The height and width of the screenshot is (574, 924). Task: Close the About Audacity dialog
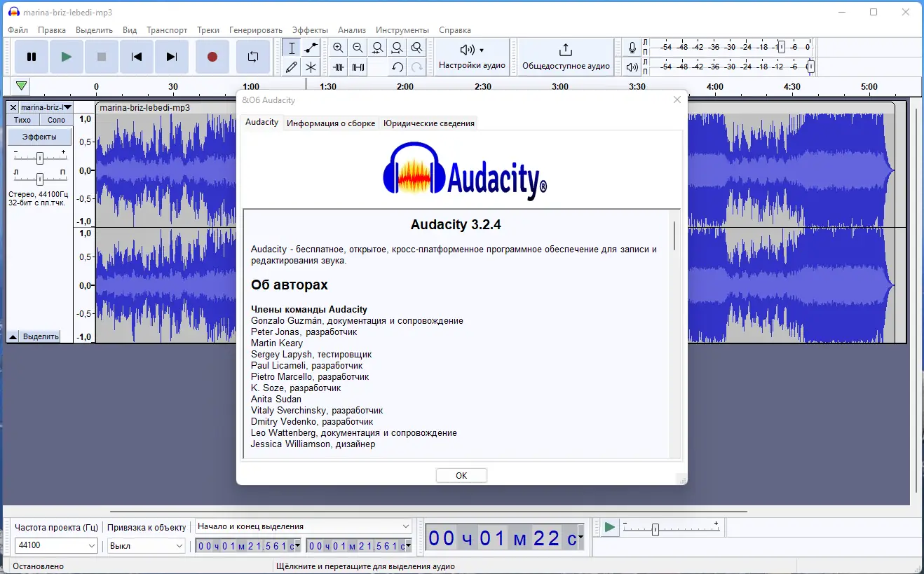(x=677, y=100)
